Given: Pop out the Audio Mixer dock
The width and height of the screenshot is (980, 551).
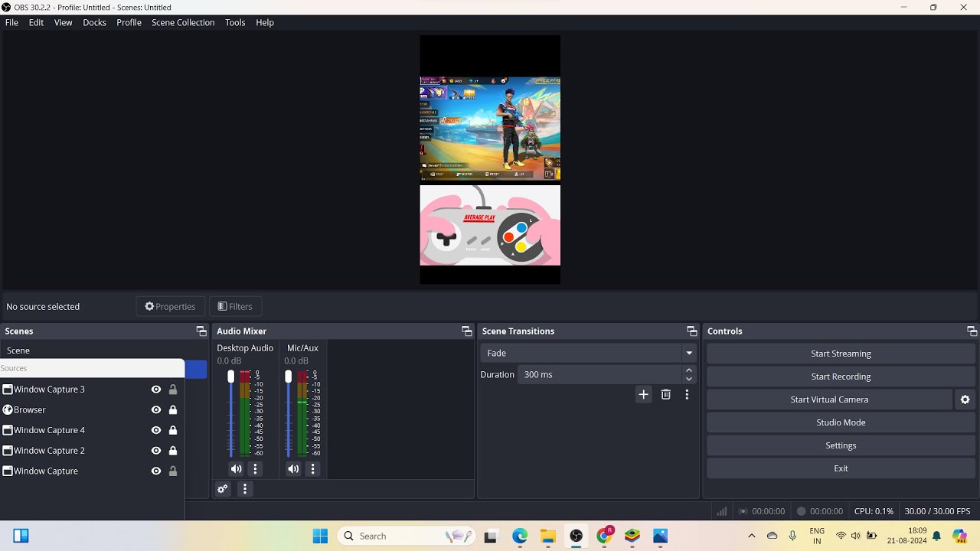Looking at the screenshot, I should [x=467, y=331].
